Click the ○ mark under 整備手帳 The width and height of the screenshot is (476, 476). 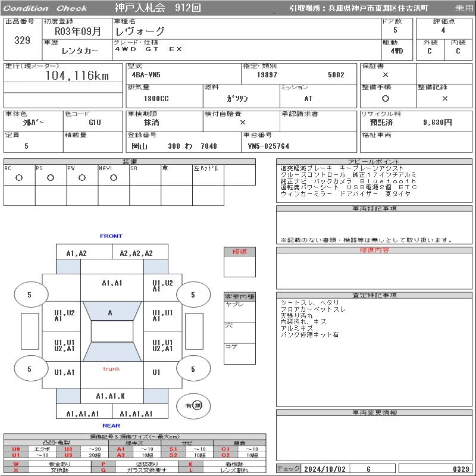coord(386,98)
